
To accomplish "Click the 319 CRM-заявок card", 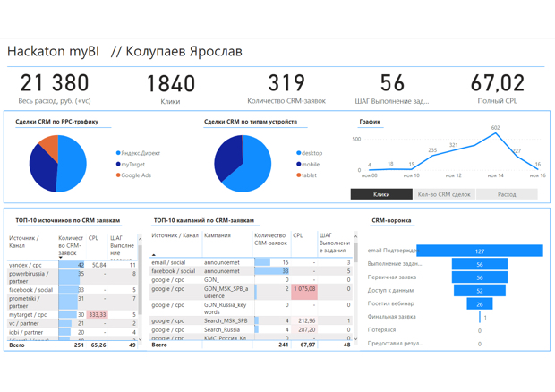I will click(x=286, y=89).
